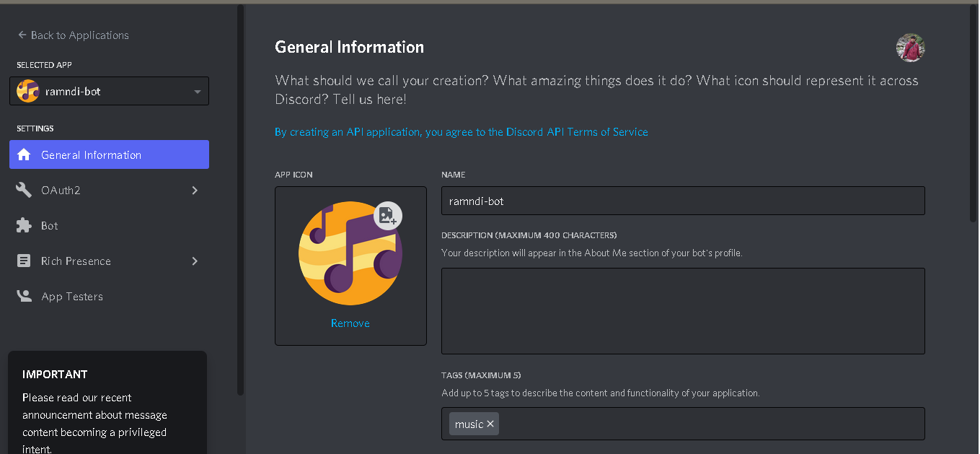980x454 pixels.
Task: Click the upload image icon on app icon
Action: point(388,215)
